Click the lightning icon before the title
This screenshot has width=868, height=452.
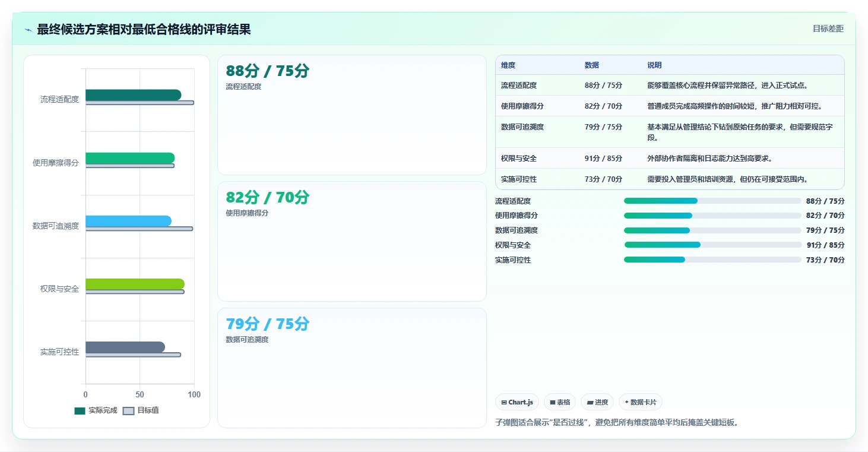(x=28, y=30)
